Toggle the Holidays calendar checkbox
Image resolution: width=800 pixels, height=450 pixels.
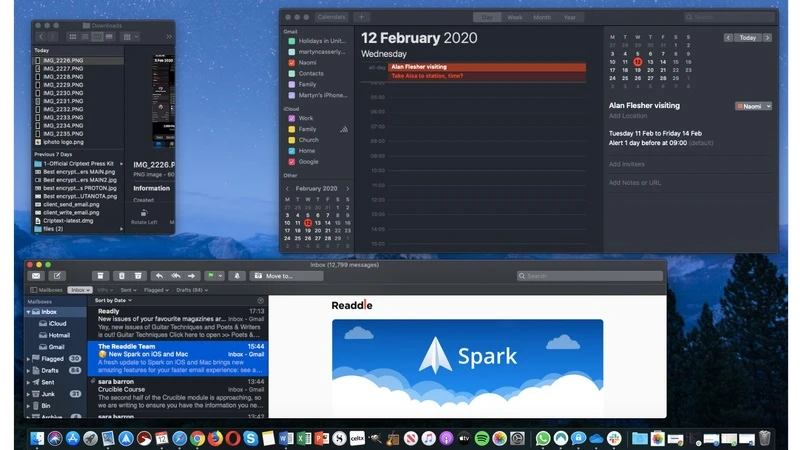pyautogui.click(x=291, y=40)
